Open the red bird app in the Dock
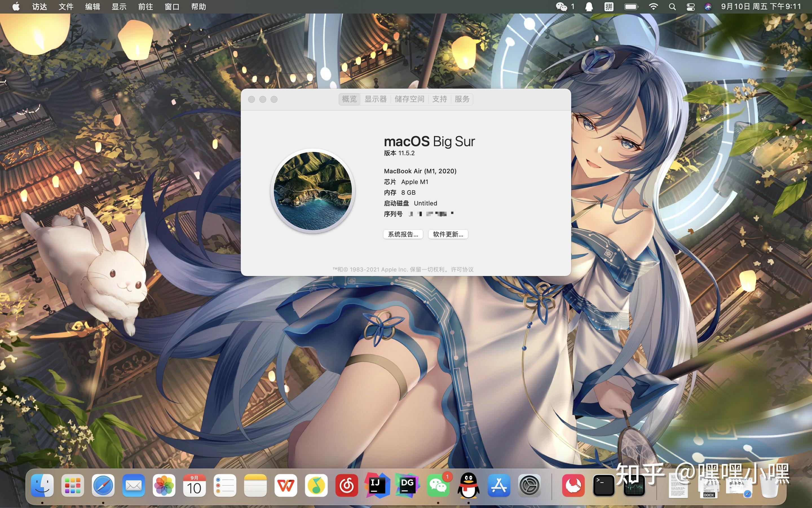The height and width of the screenshot is (508, 812). coord(573,485)
